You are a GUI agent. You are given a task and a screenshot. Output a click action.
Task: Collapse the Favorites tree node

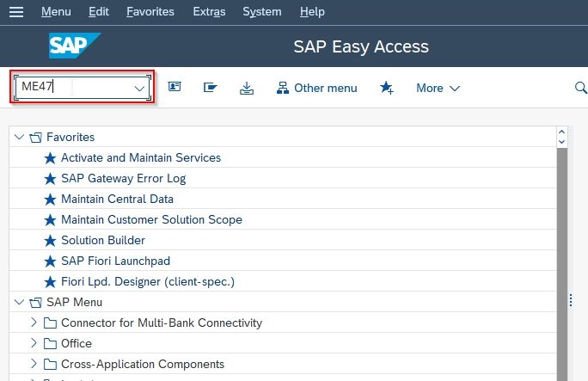click(x=19, y=137)
